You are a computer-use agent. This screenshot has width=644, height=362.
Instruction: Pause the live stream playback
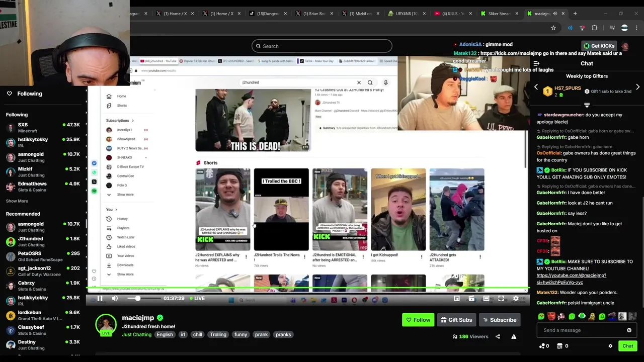click(x=100, y=299)
